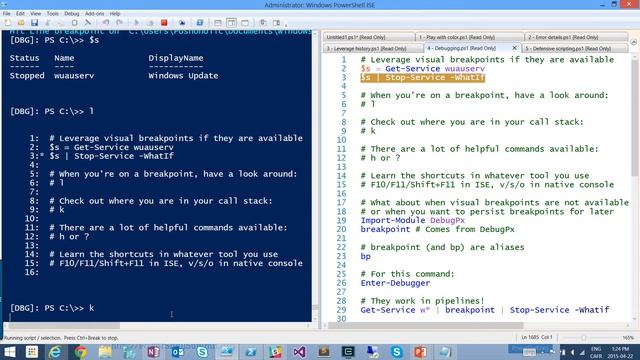Open Google Chrome from taskbar
Screen dimensions: 640x360
(80, 352)
